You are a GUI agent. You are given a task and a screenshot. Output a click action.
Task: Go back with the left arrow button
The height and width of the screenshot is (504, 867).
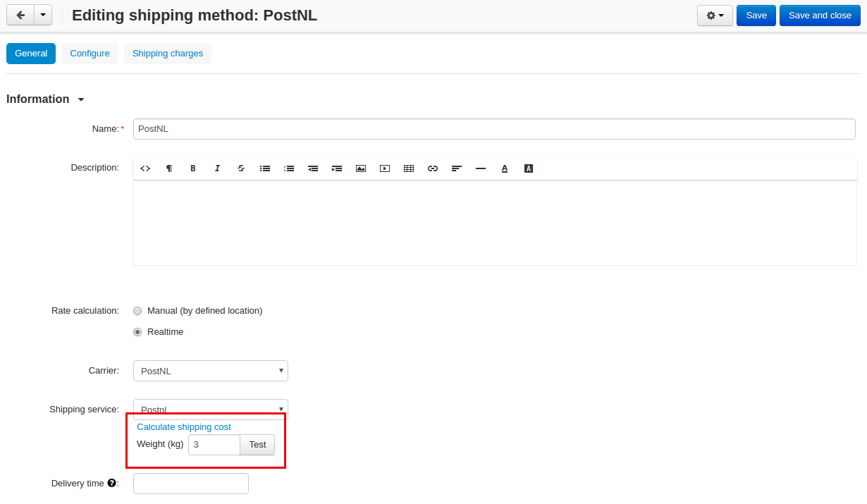pos(20,16)
